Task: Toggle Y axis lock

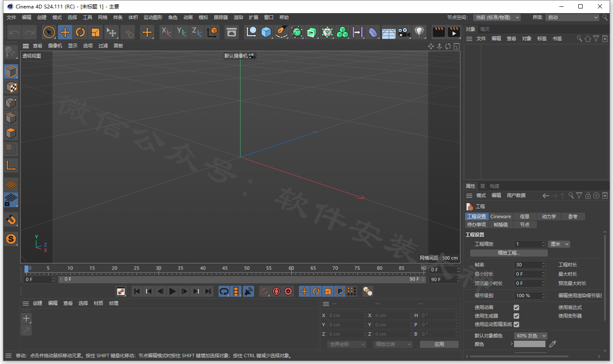Action: point(182,32)
